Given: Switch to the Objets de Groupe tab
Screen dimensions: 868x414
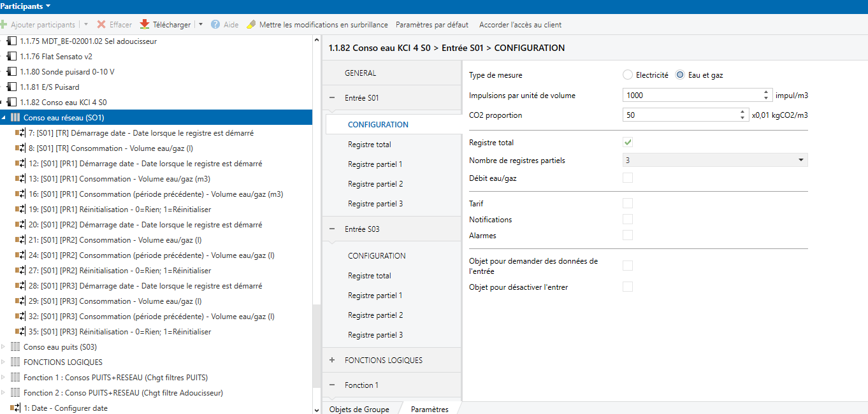Looking at the screenshot, I should click(x=359, y=409).
